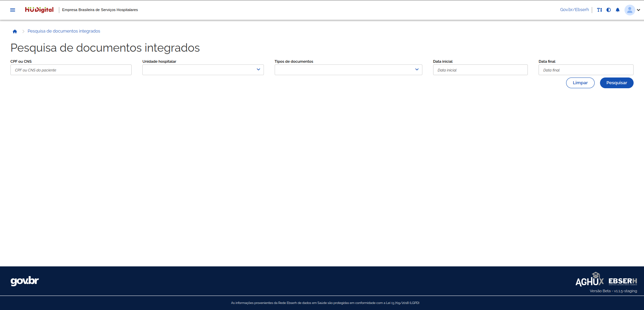Click the Empresa Brasileira de Serviços Hospitalares text
The height and width of the screenshot is (310, 644).
(100, 10)
